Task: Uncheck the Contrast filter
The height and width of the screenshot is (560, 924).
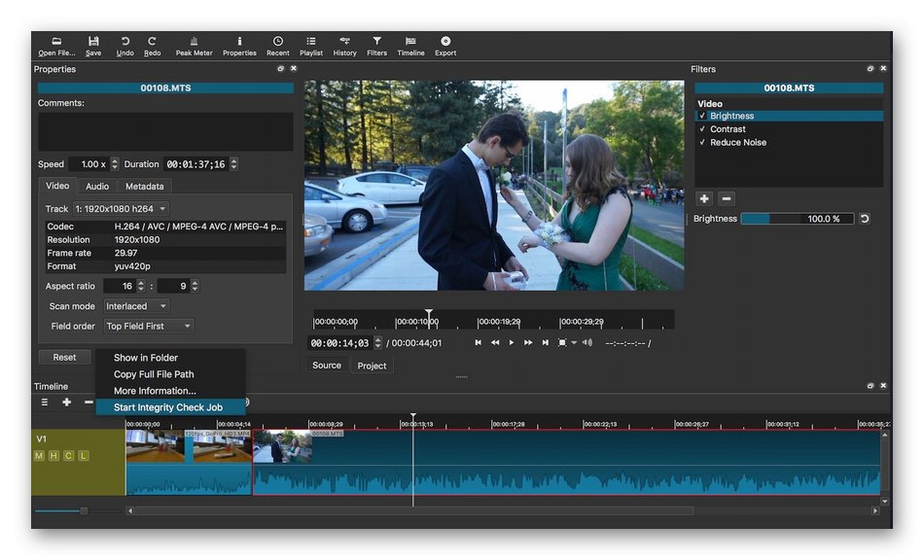Action: [x=702, y=129]
